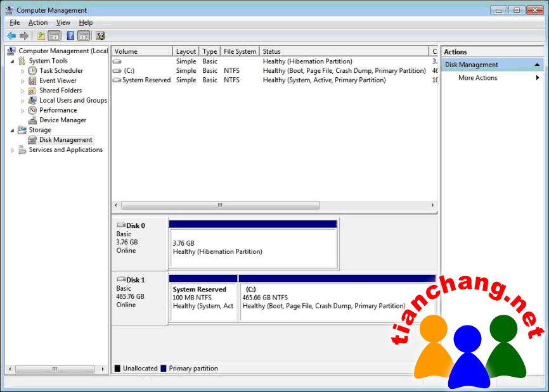The height and width of the screenshot is (392, 549).
Task: Click the tree pane horizontal scrollbar thumb
Action: 55,369
